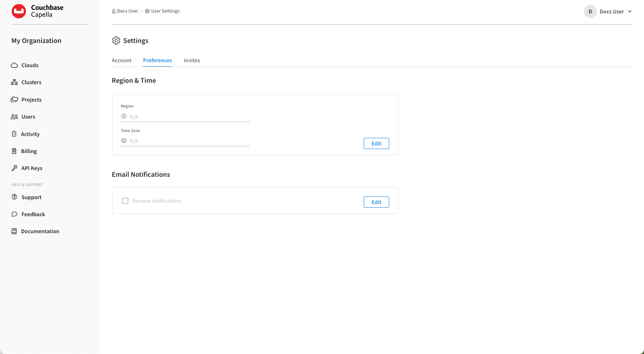Switch to the Account tab
The width and height of the screenshot is (644, 354).
[x=121, y=60]
